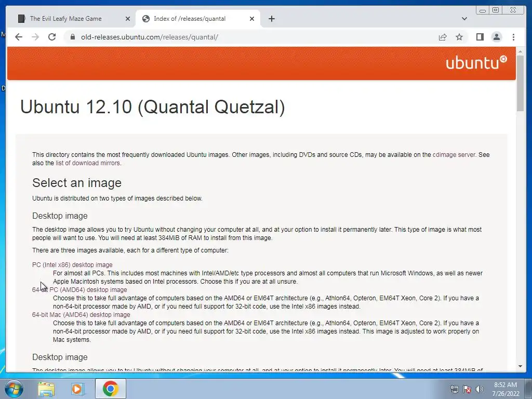Open 64-bit Mac (AMD64) desktop image link
The height and width of the screenshot is (399, 532).
[x=81, y=315]
